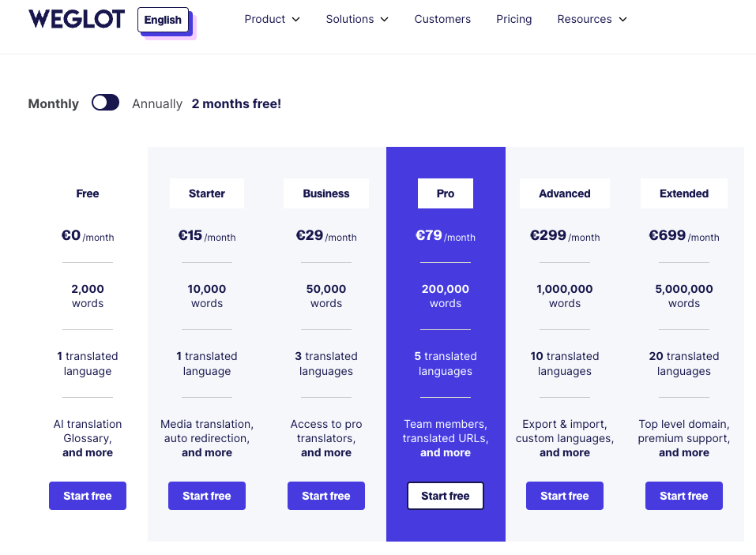The width and height of the screenshot is (756, 555).
Task: Choose Start free for Advanced plan
Action: tap(565, 496)
